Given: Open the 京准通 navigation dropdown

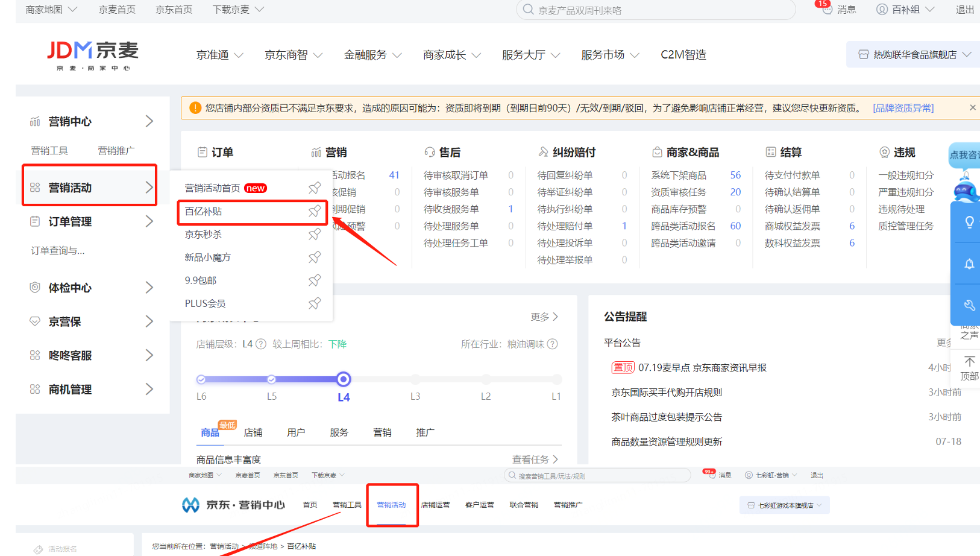Looking at the screenshot, I should click(219, 55).
